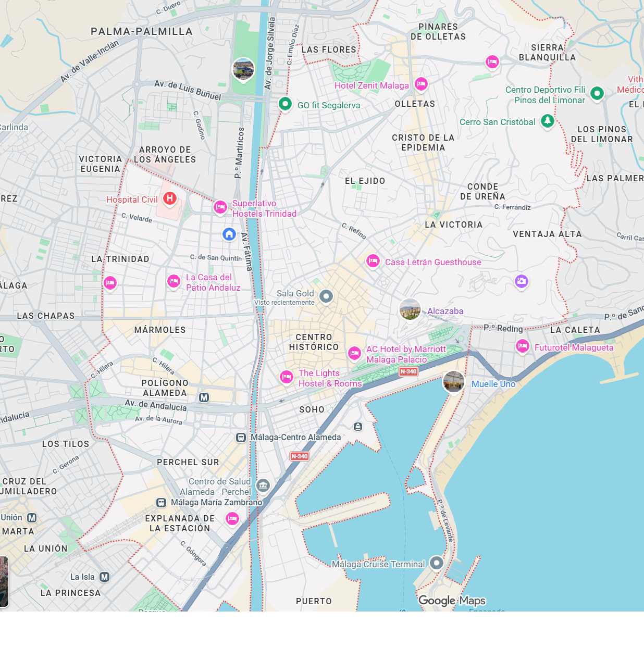Open the Futurotel Malagueta text label

[574, 347]
